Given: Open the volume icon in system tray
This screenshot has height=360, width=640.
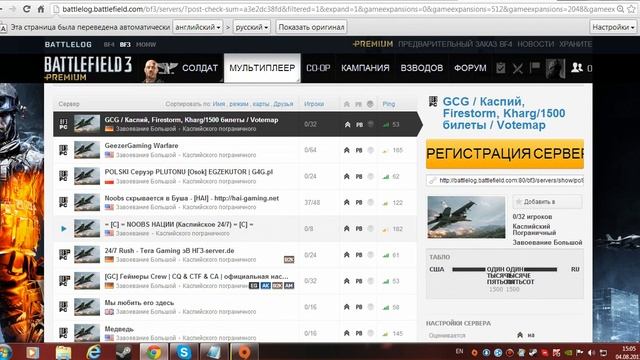Looking at the screenshot, I should (592, 352).
